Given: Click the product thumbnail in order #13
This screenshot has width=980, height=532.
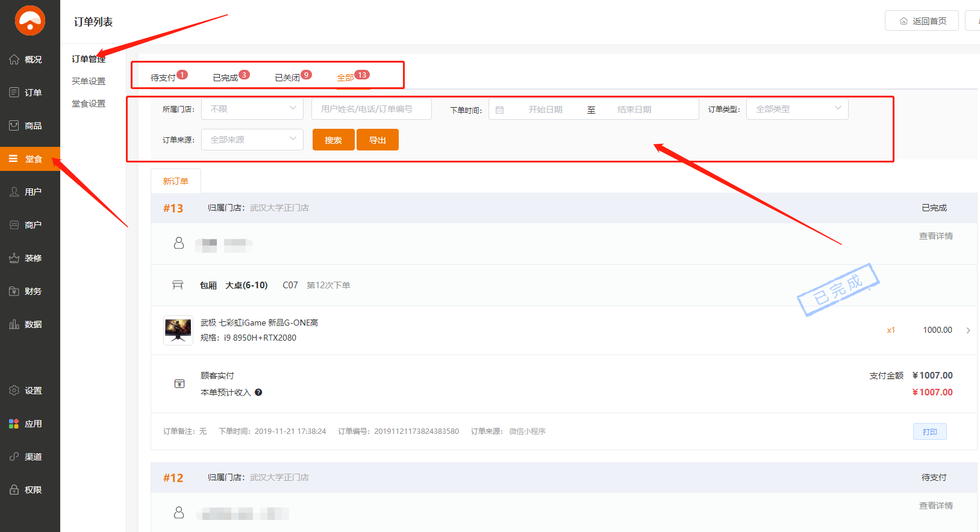Looking at the screenshot, I should pyautogui.click(x=178, y=330).
